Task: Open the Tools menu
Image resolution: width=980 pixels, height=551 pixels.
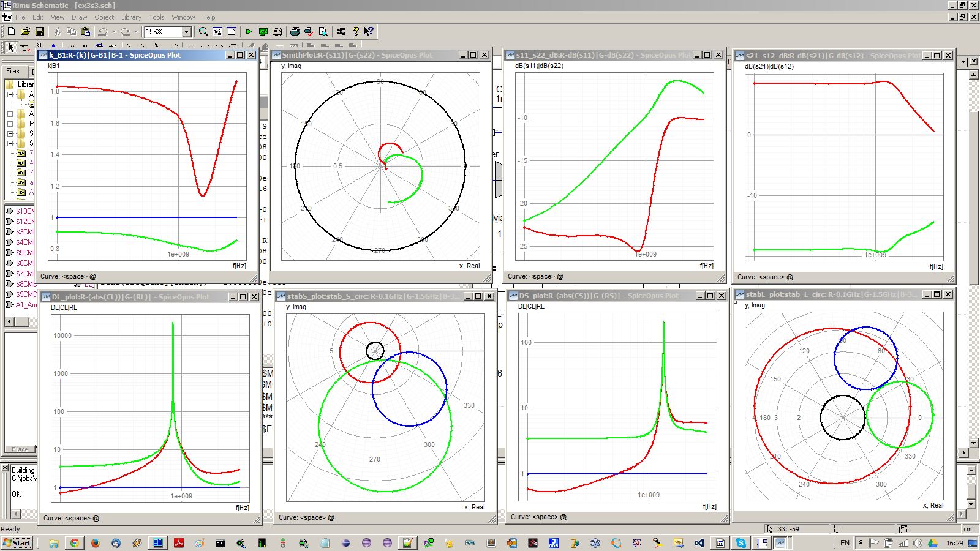Action: pos(157,17)
